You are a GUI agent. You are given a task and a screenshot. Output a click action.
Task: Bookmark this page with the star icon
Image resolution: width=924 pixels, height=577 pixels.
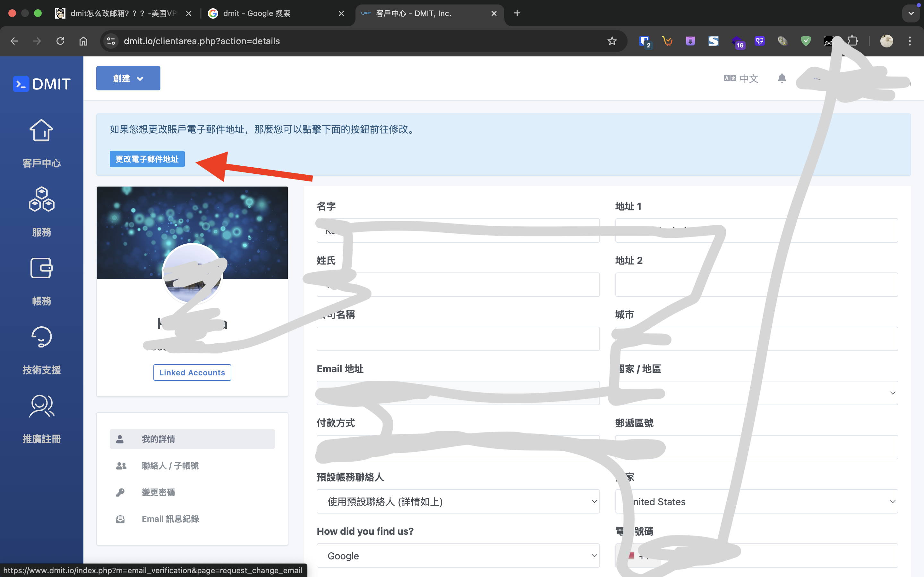click(612, 41)
